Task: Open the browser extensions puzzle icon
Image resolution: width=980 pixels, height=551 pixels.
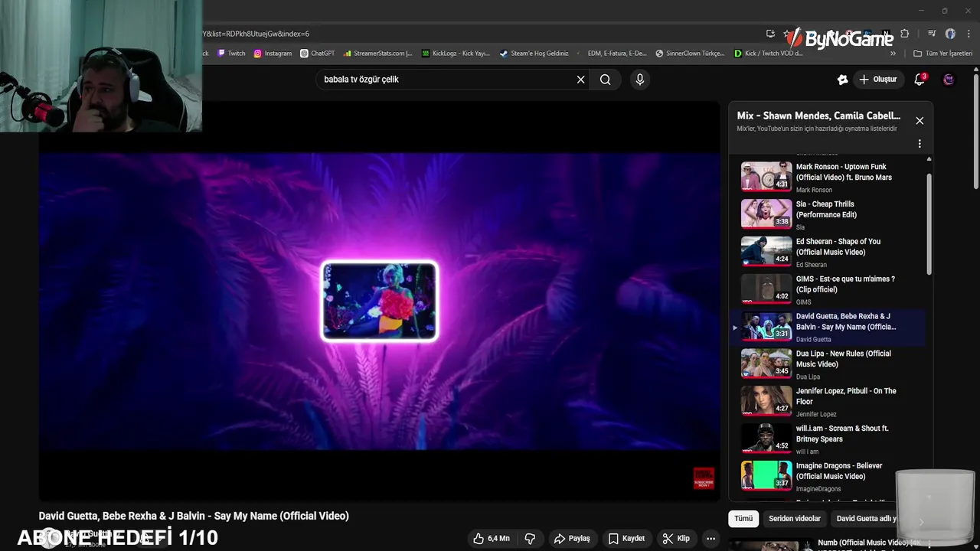Action: point(905,34)
